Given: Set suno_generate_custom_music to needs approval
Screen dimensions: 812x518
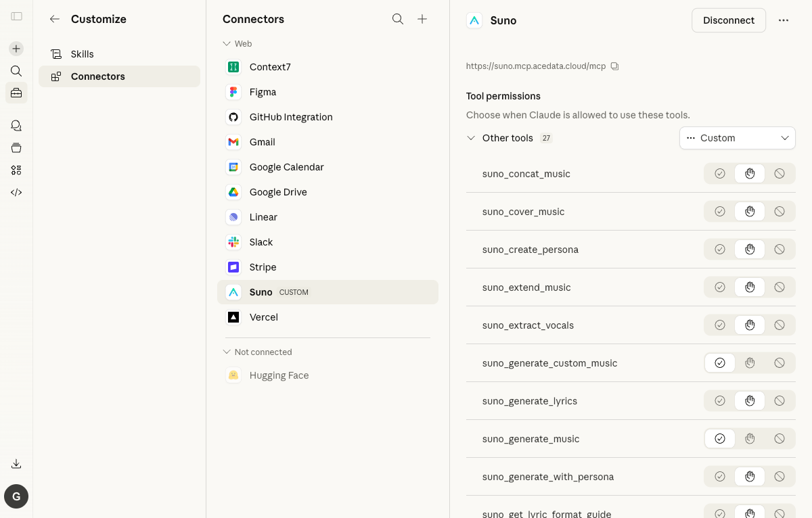Looking at the screenshot, I should pos(750,363).
